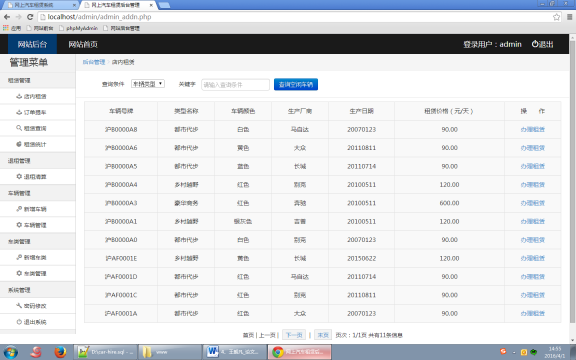The image size is (576, 360).
Task: Bookmark this page with the star icon
Action: tap(557, 17)
